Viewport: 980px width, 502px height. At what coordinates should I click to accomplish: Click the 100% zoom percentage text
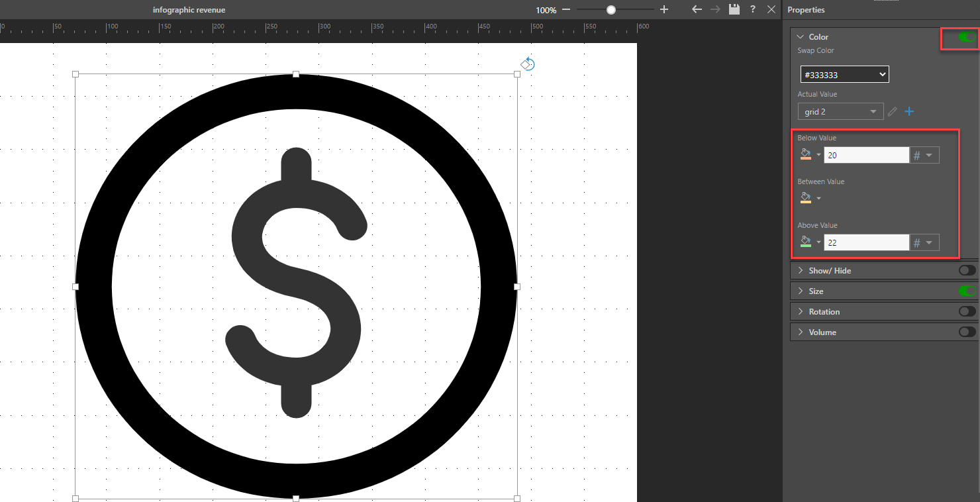546,10
